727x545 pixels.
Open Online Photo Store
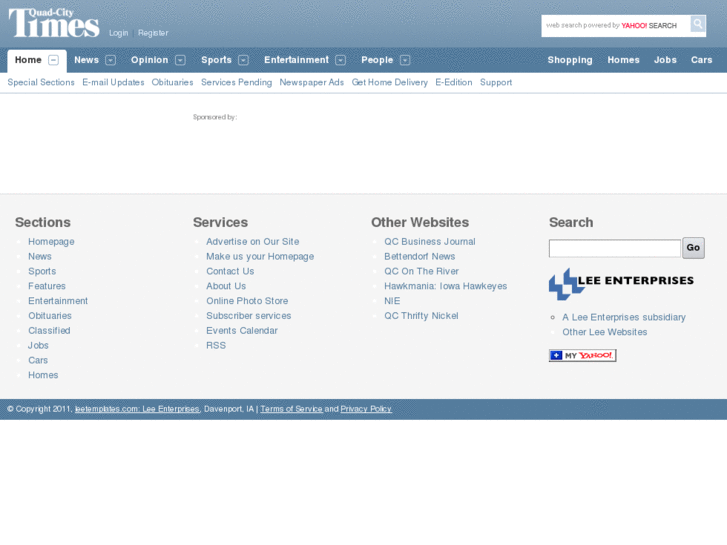(x=247, y=301)
